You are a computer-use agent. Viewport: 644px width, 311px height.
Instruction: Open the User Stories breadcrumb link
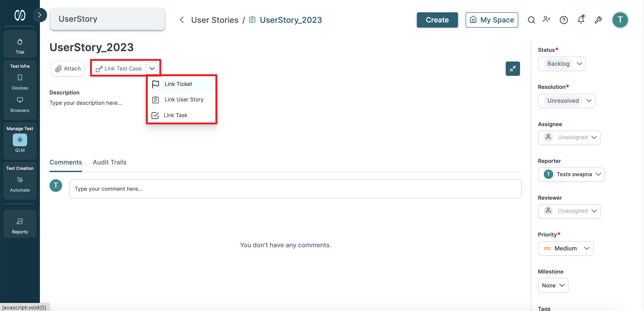coord(215,20)
